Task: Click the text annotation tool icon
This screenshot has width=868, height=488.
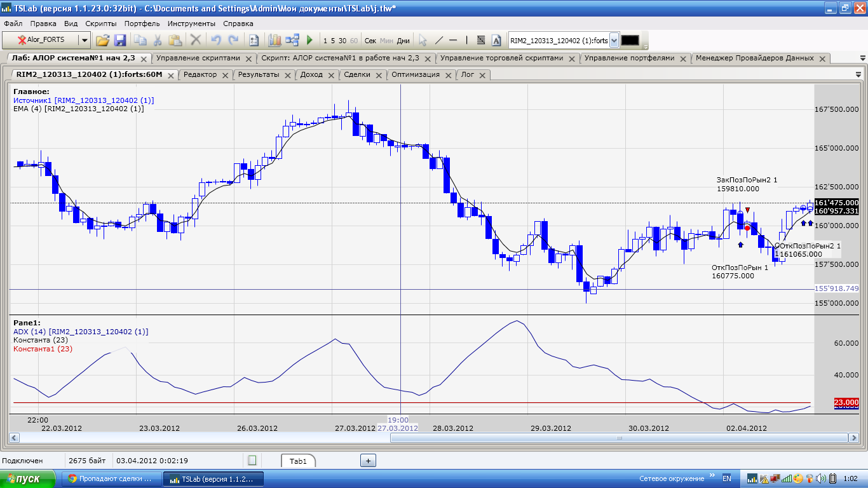Action: pos(496,40)
